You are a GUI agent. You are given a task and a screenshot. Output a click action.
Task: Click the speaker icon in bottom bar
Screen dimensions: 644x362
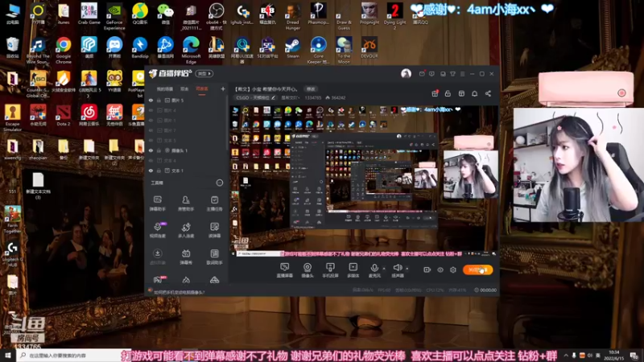coord(397,268)
